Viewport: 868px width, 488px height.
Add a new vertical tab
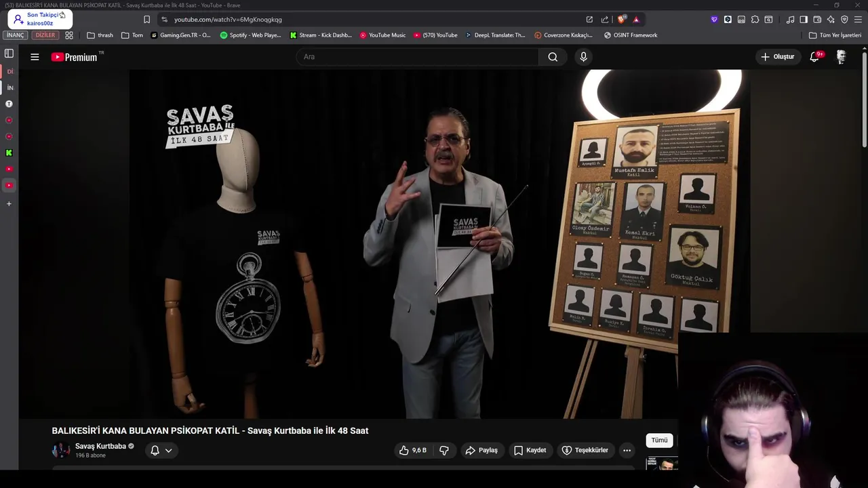(x=9, y=204)
